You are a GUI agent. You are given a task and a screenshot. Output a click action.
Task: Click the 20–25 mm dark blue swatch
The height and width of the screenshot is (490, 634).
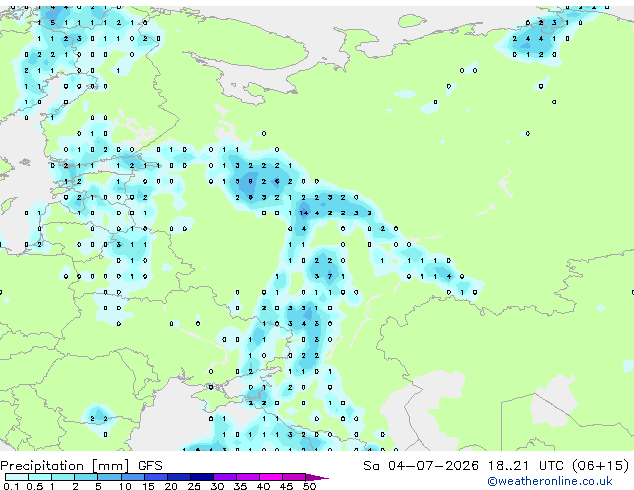tap(178, 477)
